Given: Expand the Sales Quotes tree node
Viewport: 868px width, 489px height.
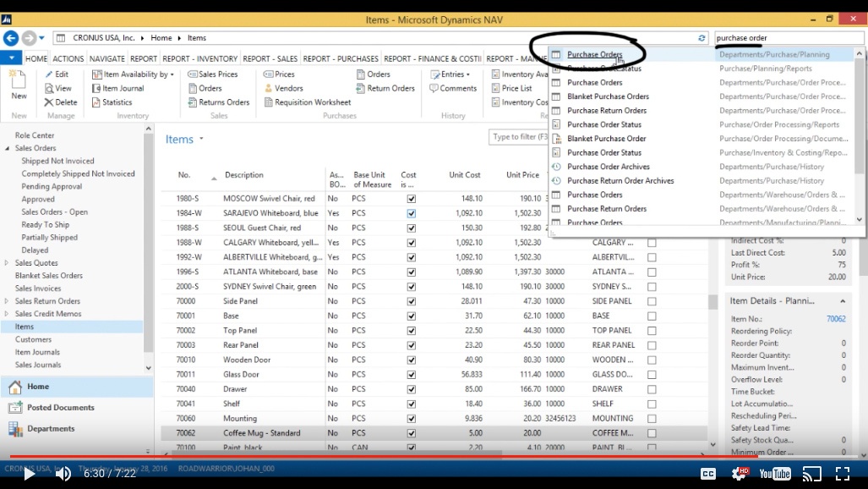Looking at the screenshot, I should click(7, 263).
